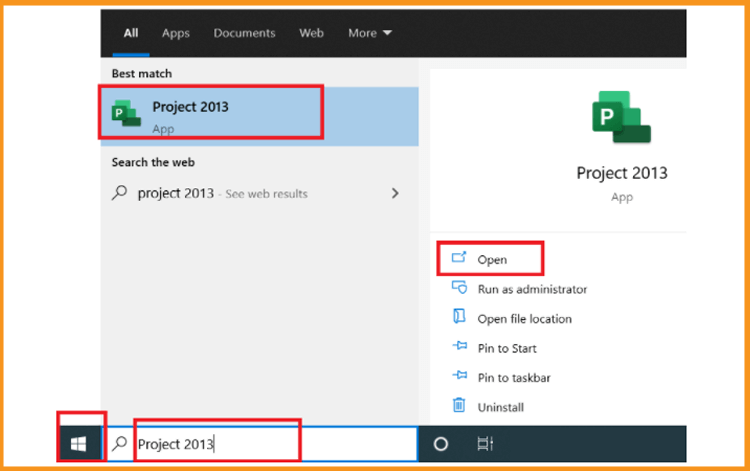
Task: Switch to the Documents tab
Action: (x=244, y=33)
